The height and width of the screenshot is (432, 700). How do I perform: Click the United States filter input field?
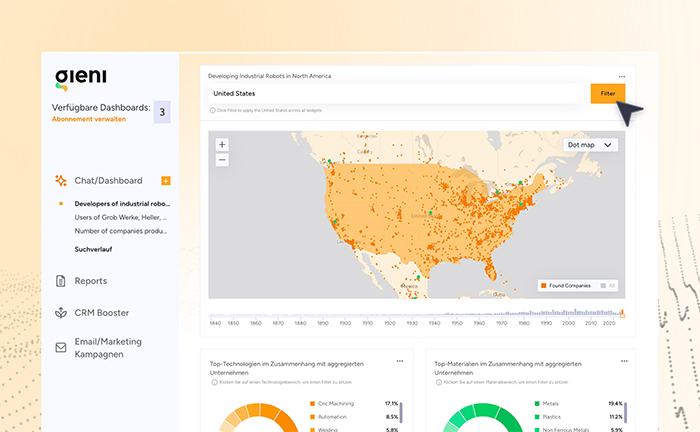396,94
